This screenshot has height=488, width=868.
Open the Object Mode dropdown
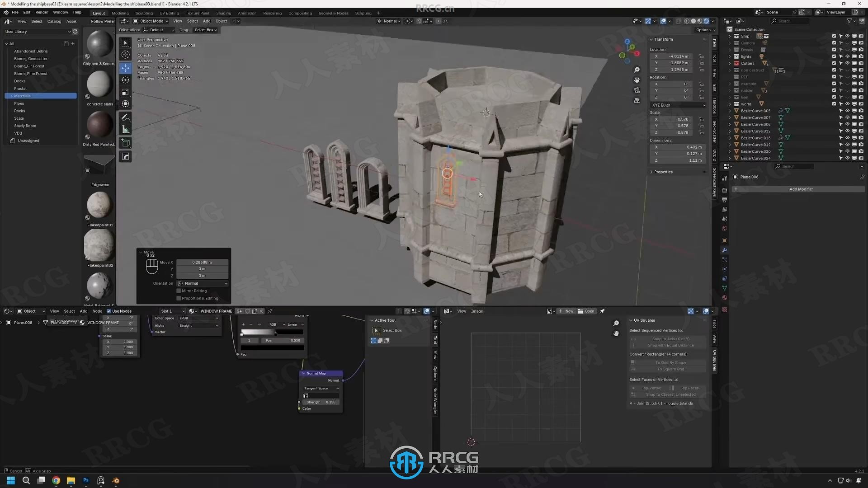(x=151, y=21)
